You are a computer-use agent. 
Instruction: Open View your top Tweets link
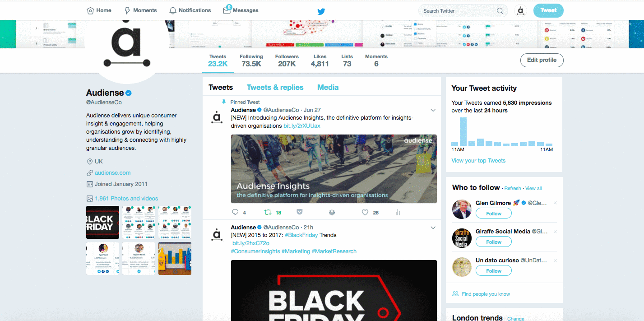pyautogui.click(x=478, y=161)
